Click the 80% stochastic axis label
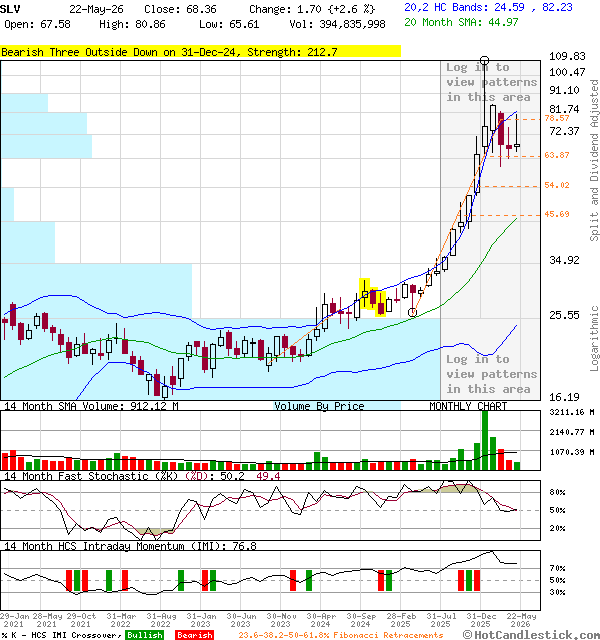Image resolution: width=600 pixels, height=640 pixels. click(557, 492)
